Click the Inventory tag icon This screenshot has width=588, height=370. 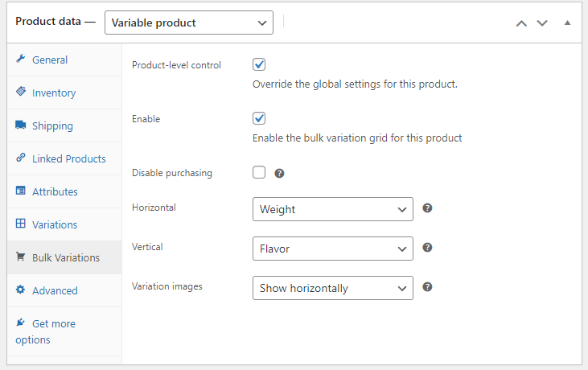[21, 92]
